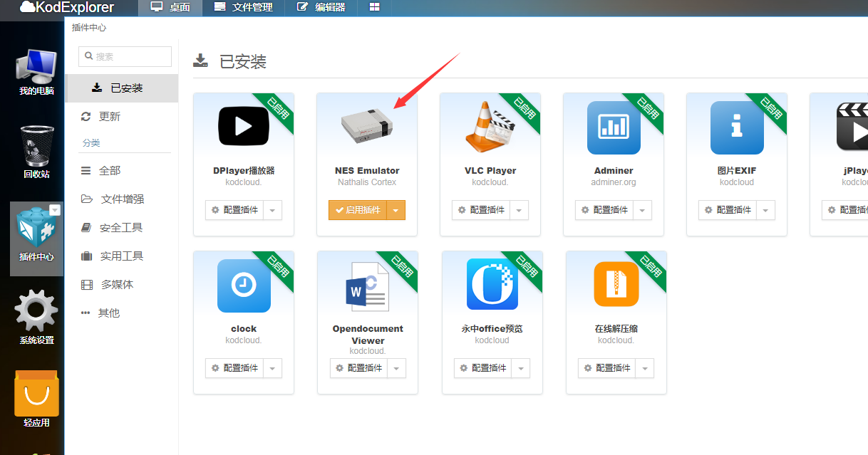Expand VLC Player configuration dropdown arrow
Viewport: 868px width, 455px height.
point(520,210)
